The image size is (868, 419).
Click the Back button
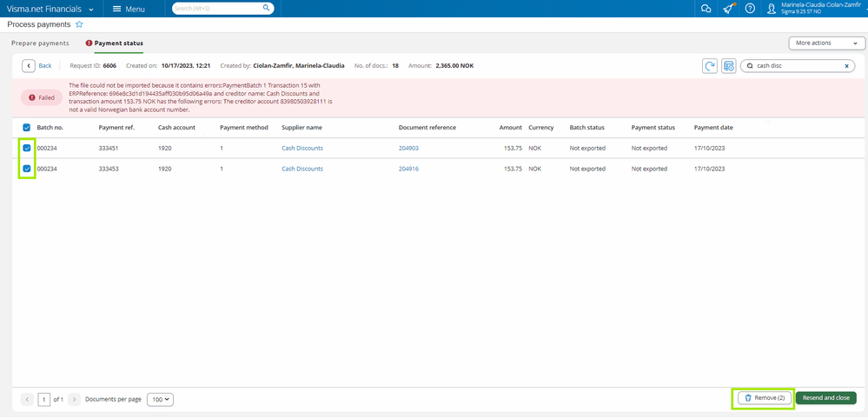point(37,66)
